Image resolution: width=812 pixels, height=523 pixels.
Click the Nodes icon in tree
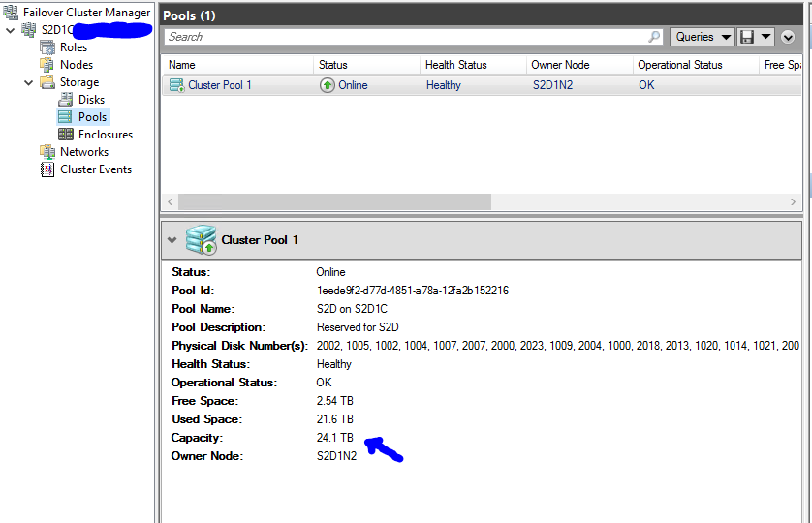(47, 65)
